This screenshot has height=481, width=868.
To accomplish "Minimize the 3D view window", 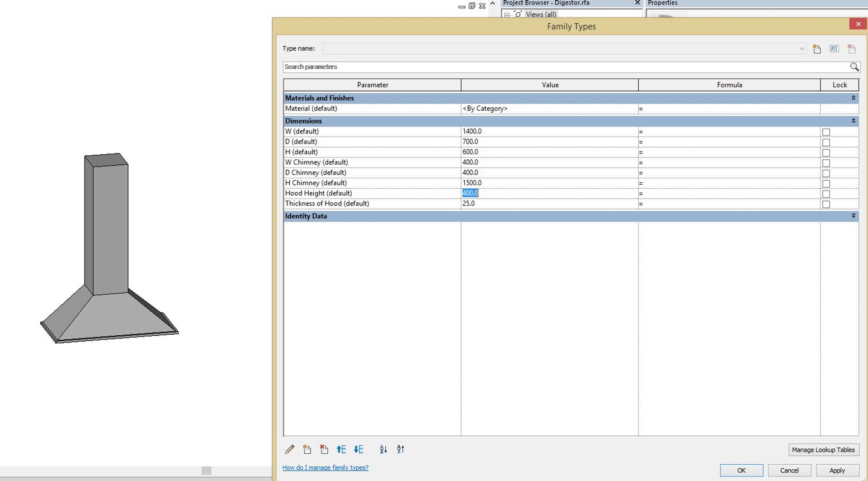I will point(462,6).
